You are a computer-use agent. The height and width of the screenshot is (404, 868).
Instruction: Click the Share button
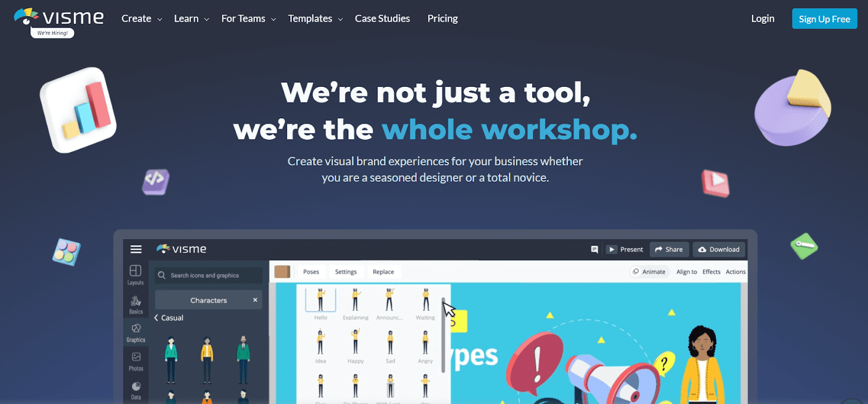669,249
